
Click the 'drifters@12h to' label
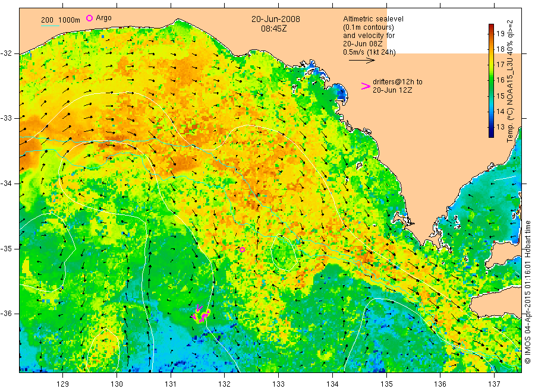point(398,82)
